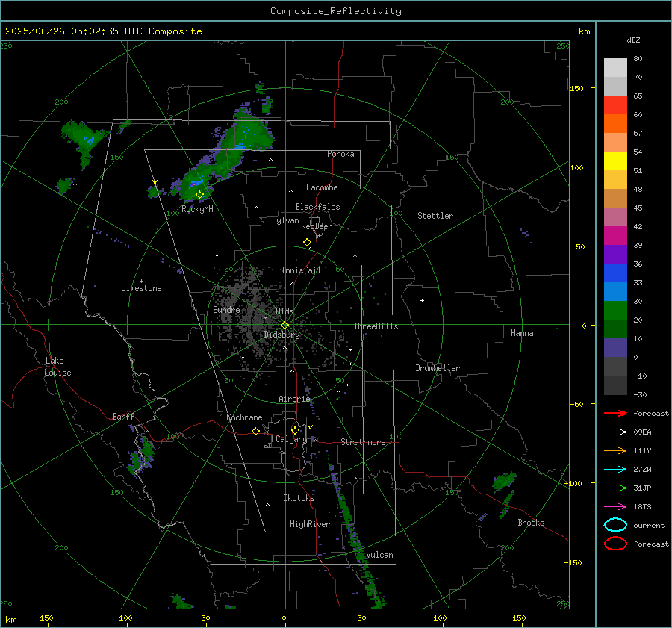The width and height of the screenshot is (672, 628).
Task: Click the green echo band near Vulcan
Action: pyautogui.click(x=355, y=541)
